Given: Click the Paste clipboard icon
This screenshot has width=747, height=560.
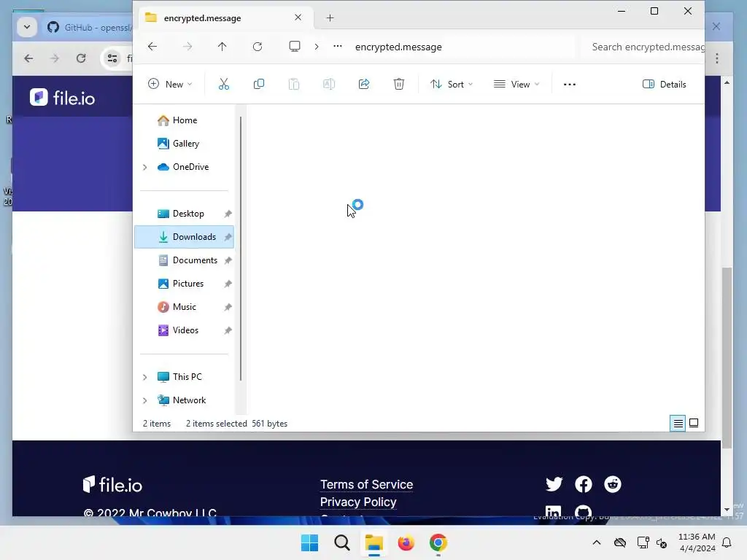Looking at the screenshot, I should tap(294, 85).
